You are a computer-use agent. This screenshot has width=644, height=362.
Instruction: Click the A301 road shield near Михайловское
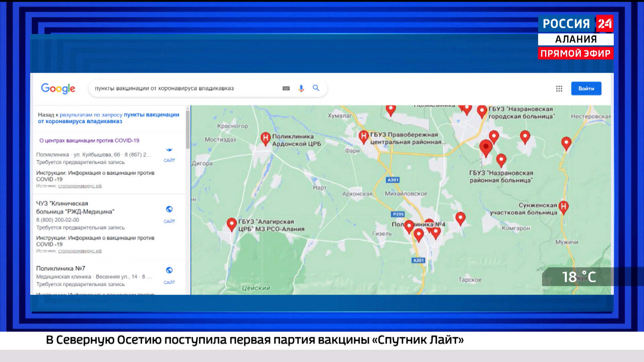393,180
